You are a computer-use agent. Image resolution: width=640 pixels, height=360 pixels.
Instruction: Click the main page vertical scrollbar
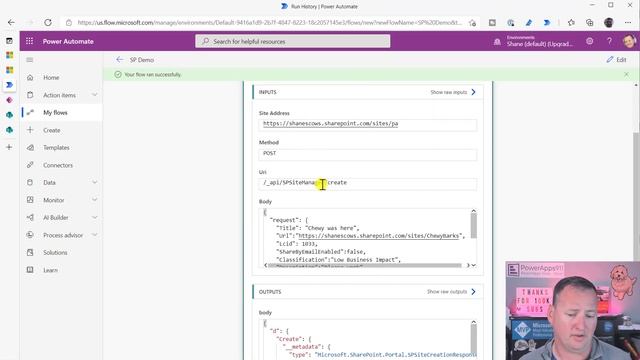636,196
